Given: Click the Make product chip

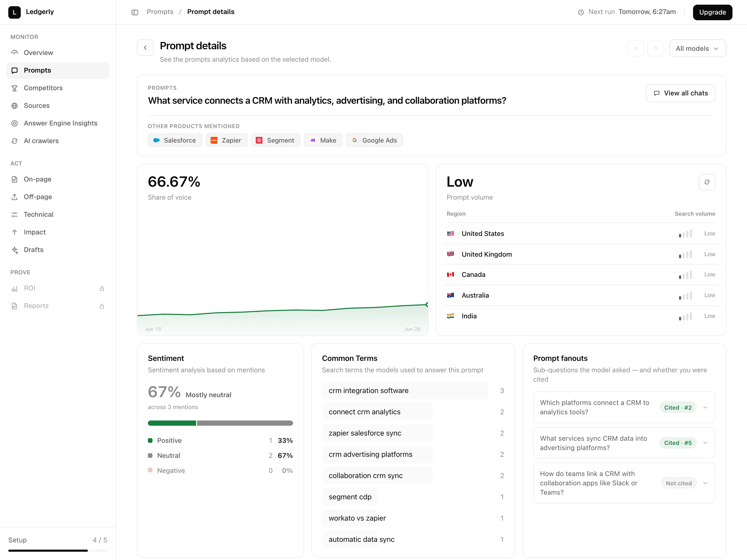Looking at the screenshot, I should (x=323, y=140).
